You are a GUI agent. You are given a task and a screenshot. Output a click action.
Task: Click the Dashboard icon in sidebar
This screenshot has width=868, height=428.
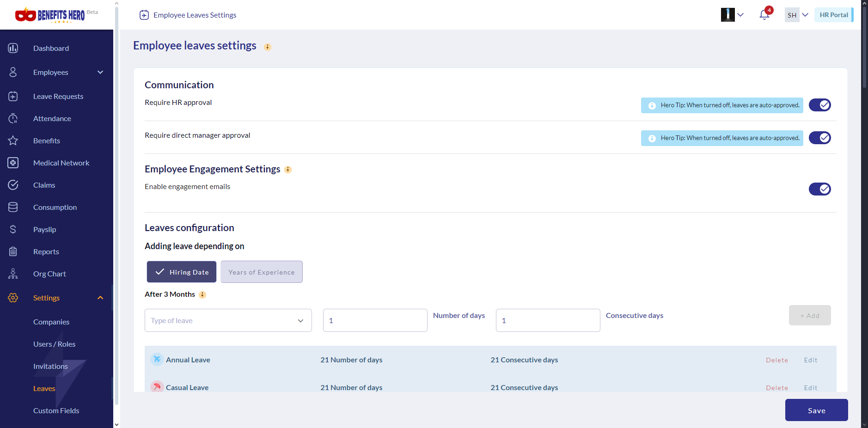[13, 48]
